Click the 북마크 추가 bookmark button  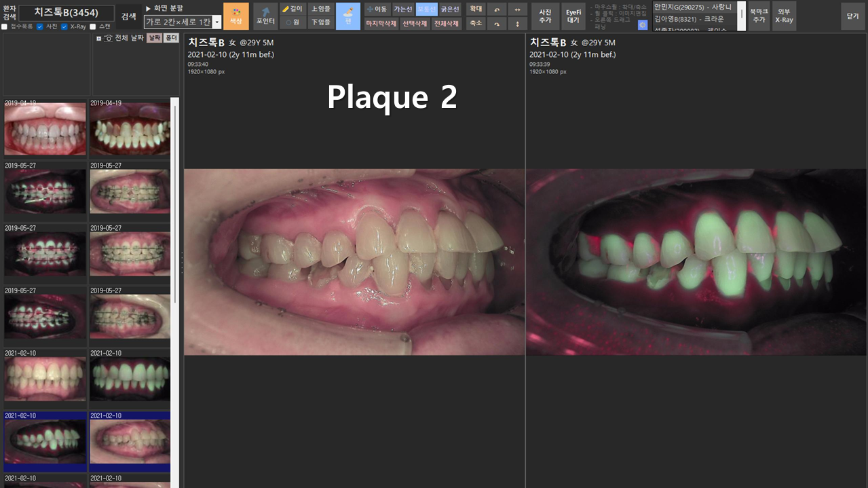[759, 16]
